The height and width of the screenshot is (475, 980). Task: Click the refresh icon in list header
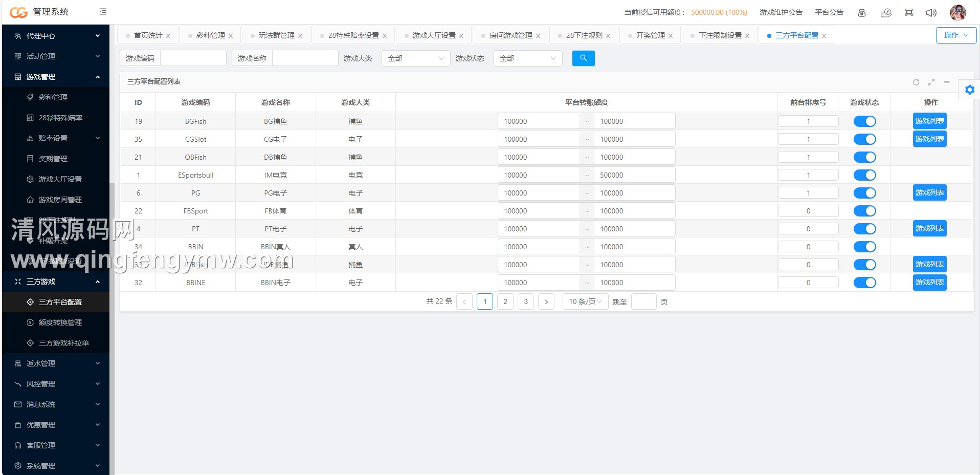[x=916, y=82]
